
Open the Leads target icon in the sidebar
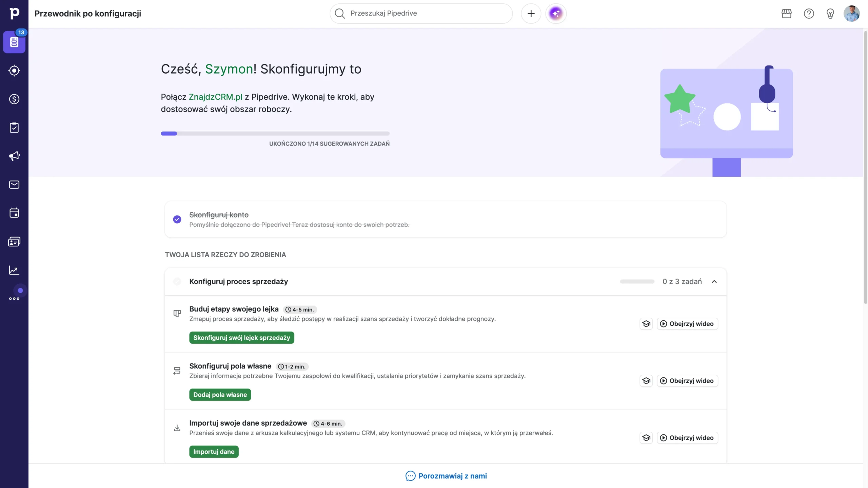click(x=14, y=71)
